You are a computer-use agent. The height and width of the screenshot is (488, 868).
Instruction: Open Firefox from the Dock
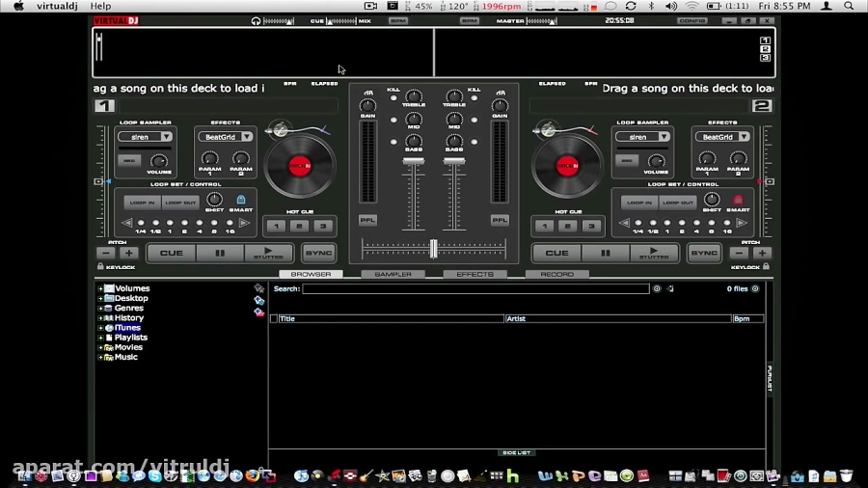(x=253, y=475)
